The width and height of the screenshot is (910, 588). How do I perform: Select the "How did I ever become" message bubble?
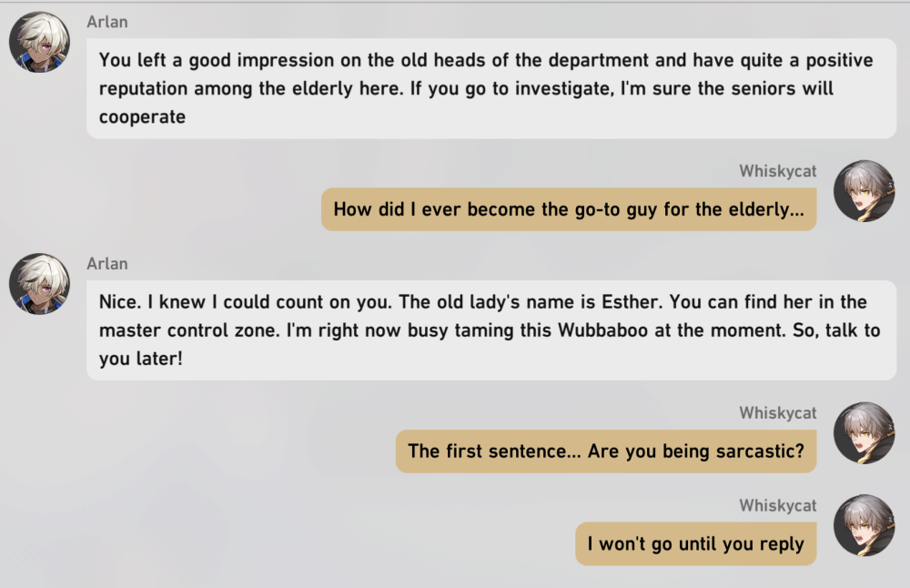[x=569, y=209]
